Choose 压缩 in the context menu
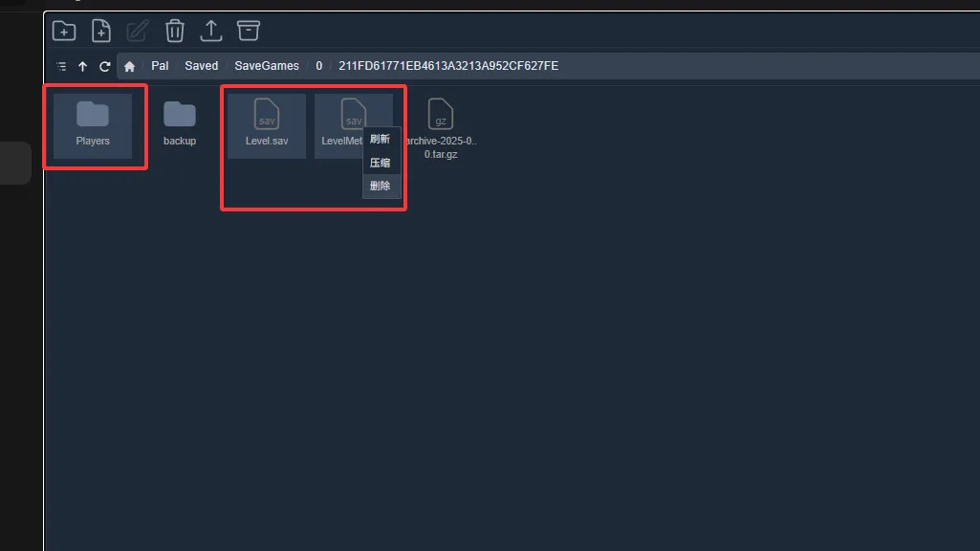980x551 pixels. [x=380, y=163]
